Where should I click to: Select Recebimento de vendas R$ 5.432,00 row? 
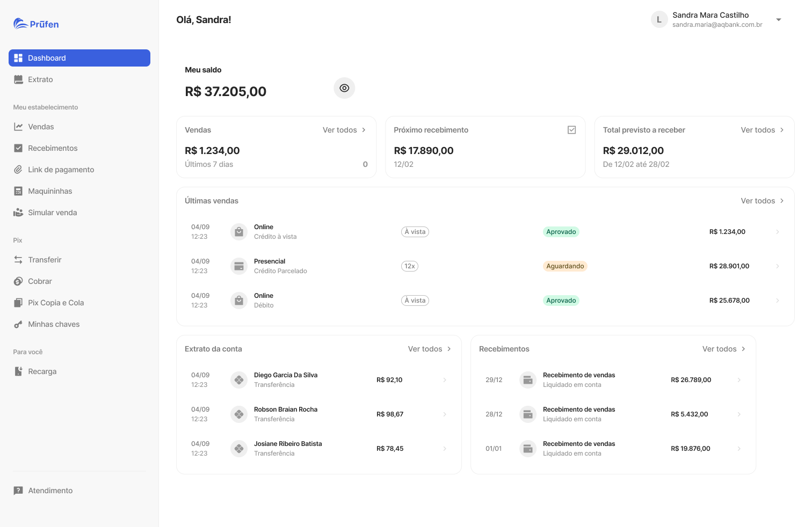pyautogui.click(x=613, y=414)
